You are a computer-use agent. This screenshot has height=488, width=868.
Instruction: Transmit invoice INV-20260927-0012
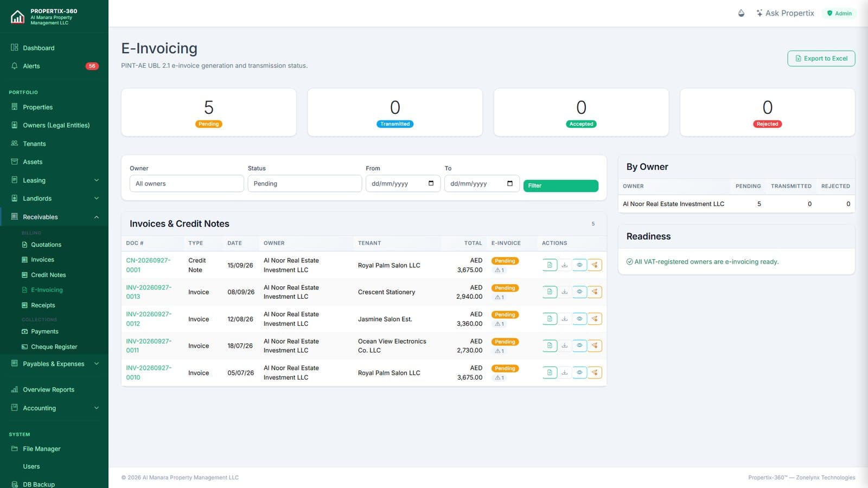tap(595, 319)
